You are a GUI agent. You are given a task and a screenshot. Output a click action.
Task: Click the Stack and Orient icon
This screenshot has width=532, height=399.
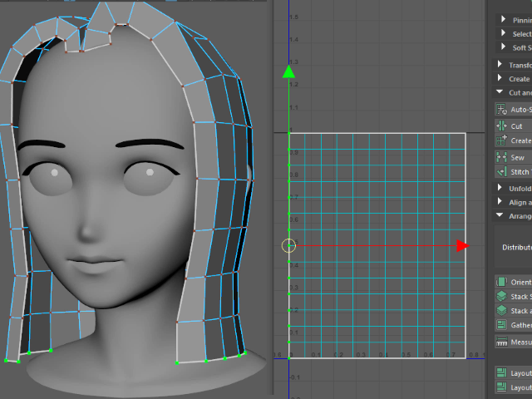click(x=501, y=310)
